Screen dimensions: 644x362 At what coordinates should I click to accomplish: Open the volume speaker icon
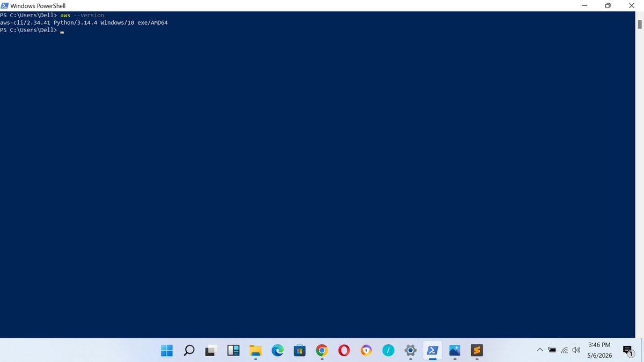coord(576,350)
